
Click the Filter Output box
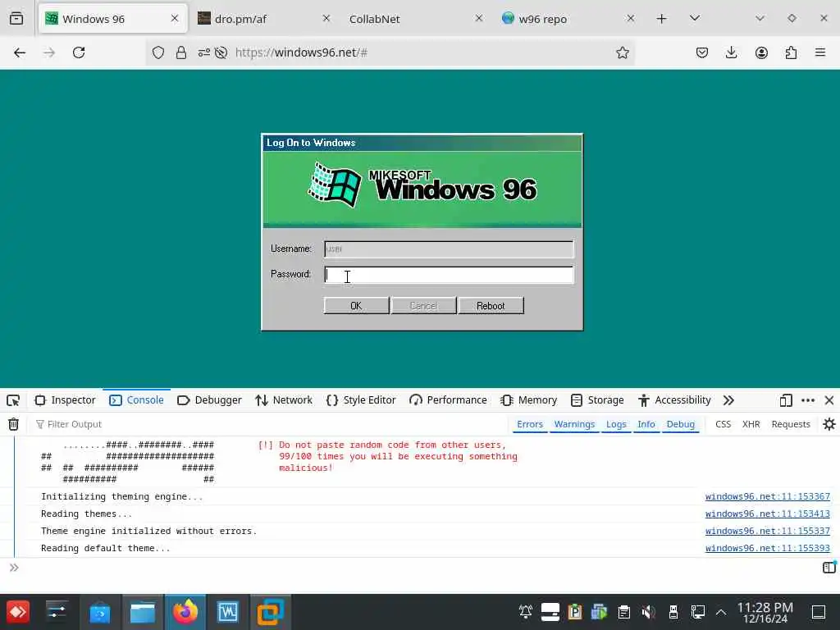268,424
